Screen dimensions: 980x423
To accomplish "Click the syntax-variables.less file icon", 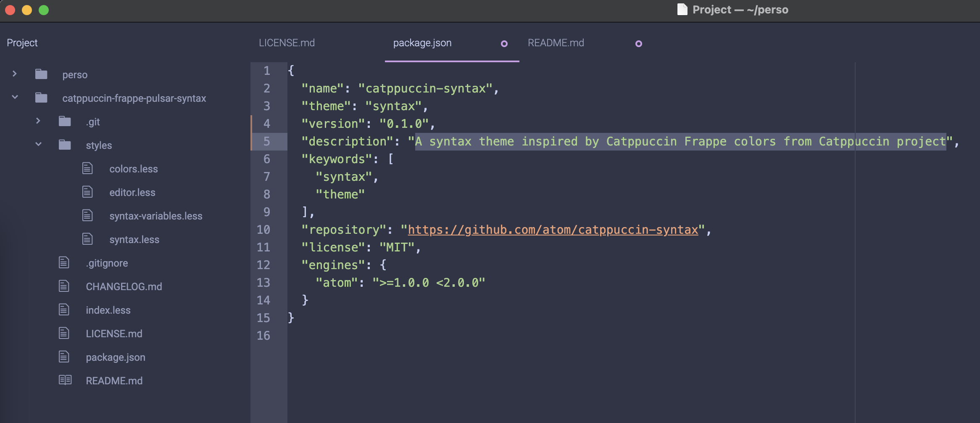I will pos(87,216).
